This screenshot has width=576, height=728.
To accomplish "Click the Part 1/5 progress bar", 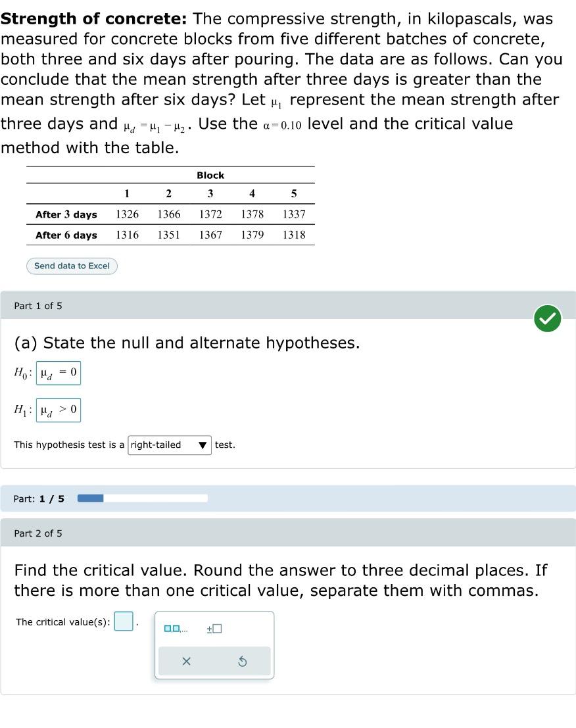I will [142, 498].
